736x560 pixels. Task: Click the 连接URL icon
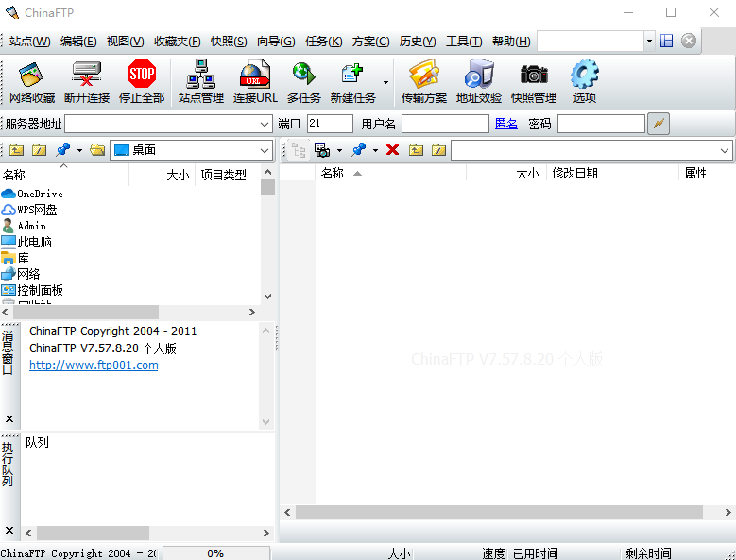(255, 81)
